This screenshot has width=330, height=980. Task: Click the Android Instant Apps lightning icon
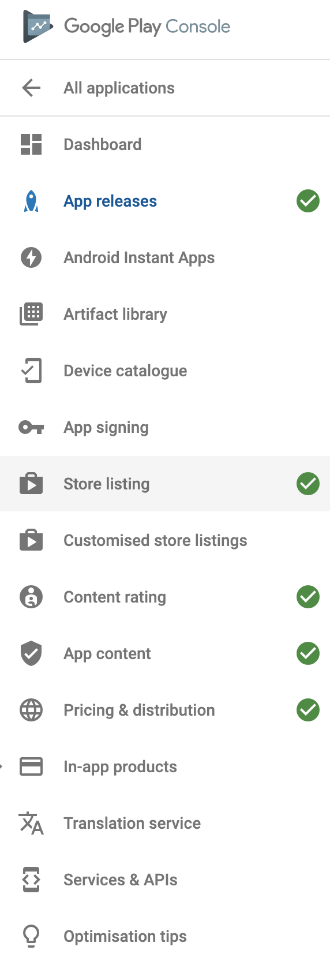31,257
